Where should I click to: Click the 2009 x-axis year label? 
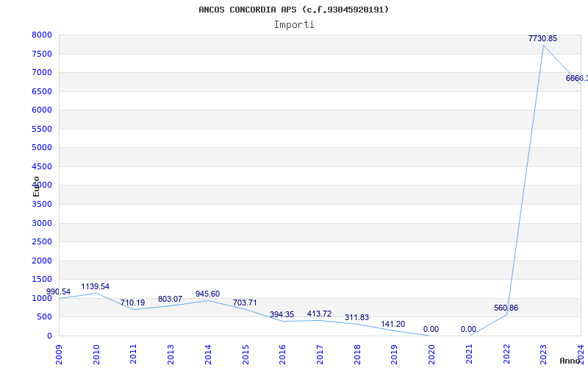tap(59, 355)
